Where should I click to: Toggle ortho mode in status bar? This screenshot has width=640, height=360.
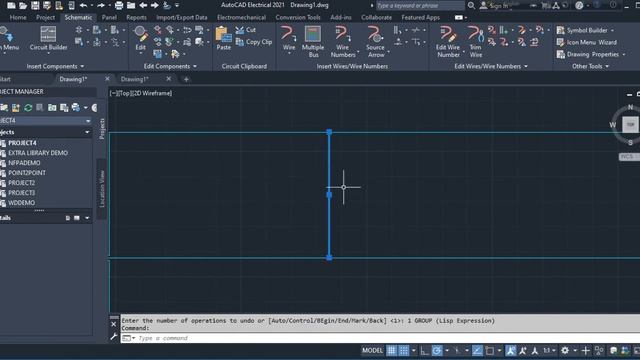424,350
